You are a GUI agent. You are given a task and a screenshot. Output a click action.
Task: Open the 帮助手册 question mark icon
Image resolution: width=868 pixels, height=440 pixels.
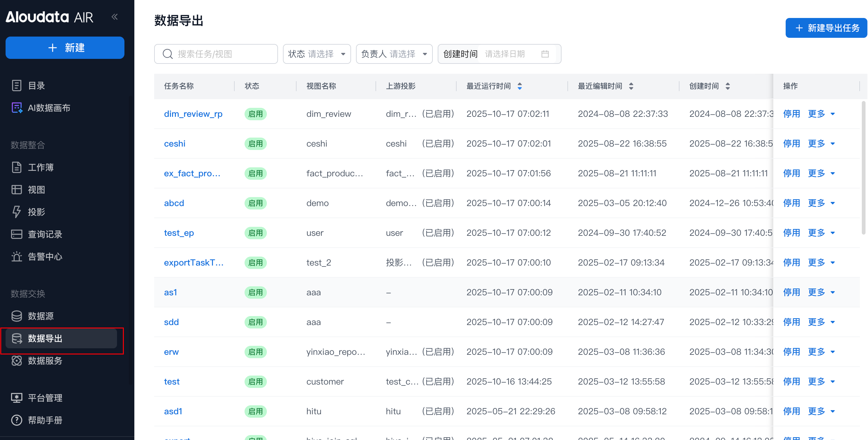[x=16, y=420]
